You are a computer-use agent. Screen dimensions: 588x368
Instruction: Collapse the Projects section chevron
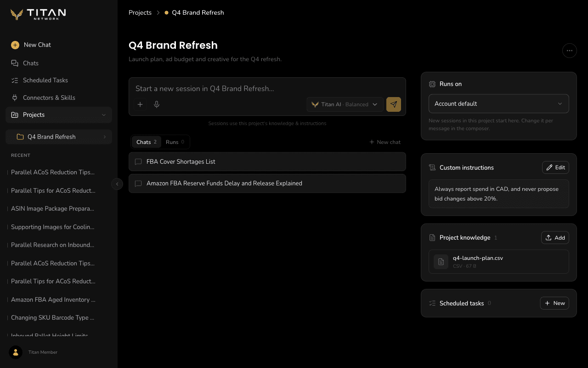pos(104,115)
